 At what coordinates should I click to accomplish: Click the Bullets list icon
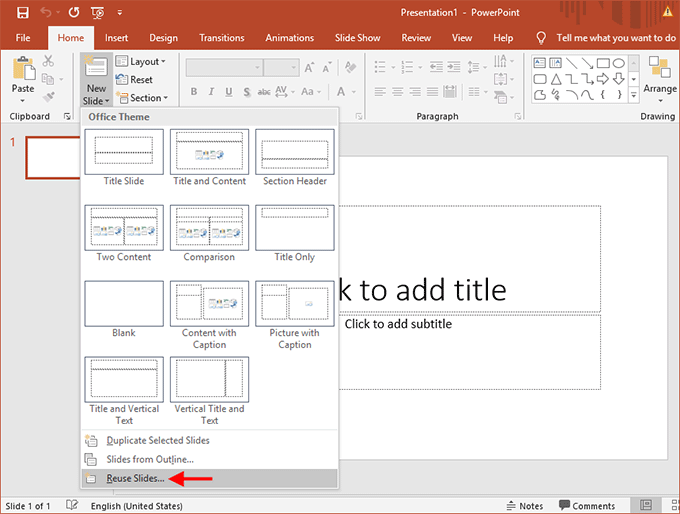pos(380,67)
